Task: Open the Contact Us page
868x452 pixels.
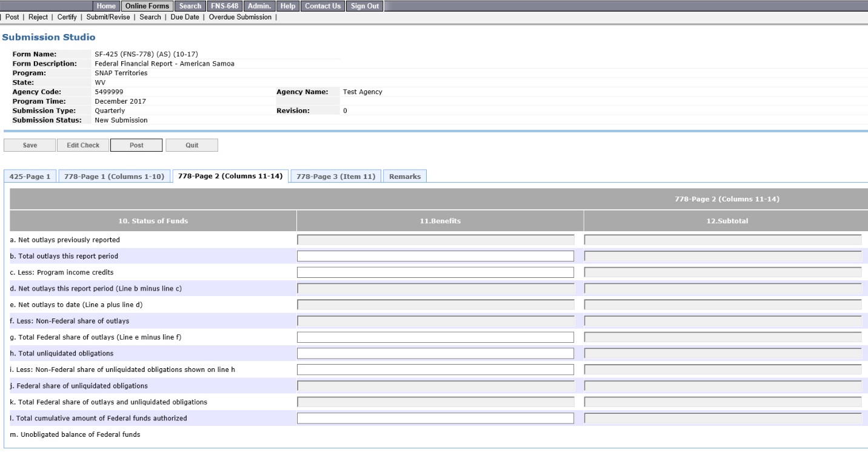Action: [x=324, y=6]
